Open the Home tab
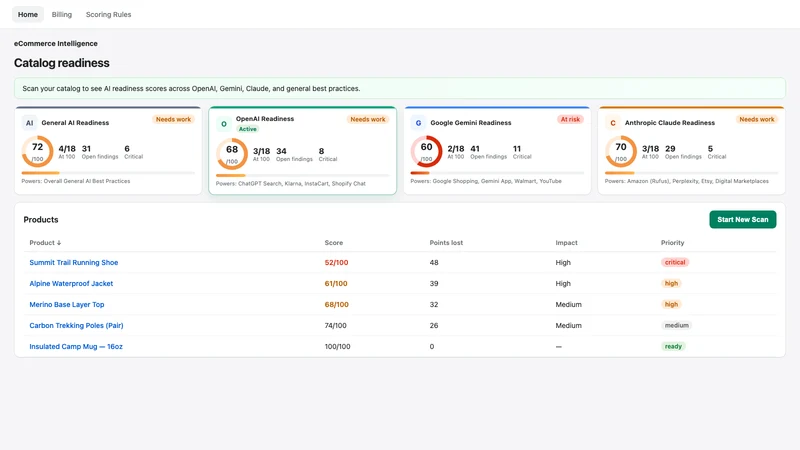Viewport: 800px width, 450px height. click(28, 14)
